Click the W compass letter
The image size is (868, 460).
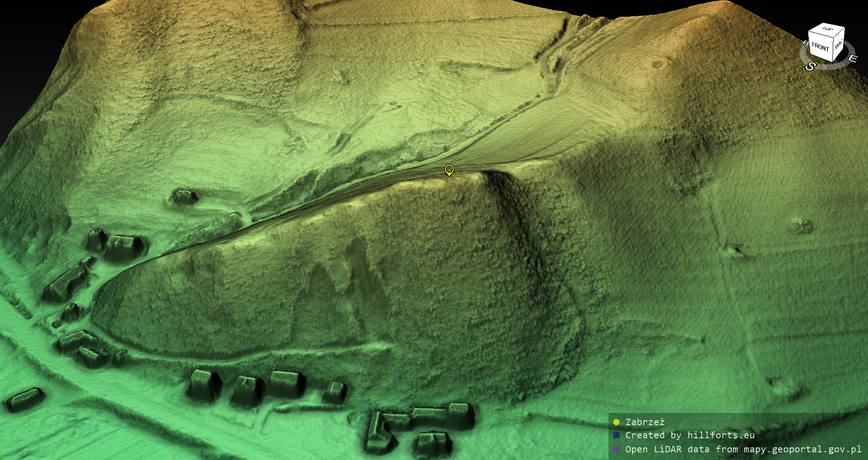(805, 43)
